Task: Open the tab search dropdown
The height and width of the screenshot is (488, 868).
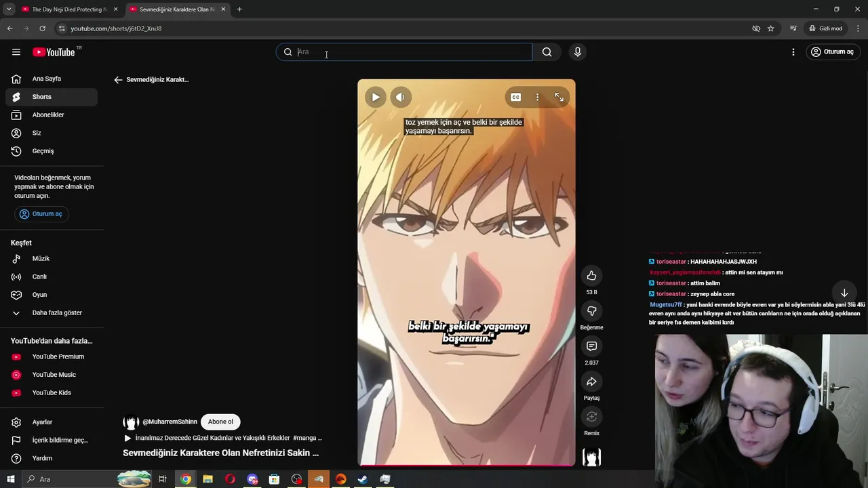Action: click(x=9, y=9)
